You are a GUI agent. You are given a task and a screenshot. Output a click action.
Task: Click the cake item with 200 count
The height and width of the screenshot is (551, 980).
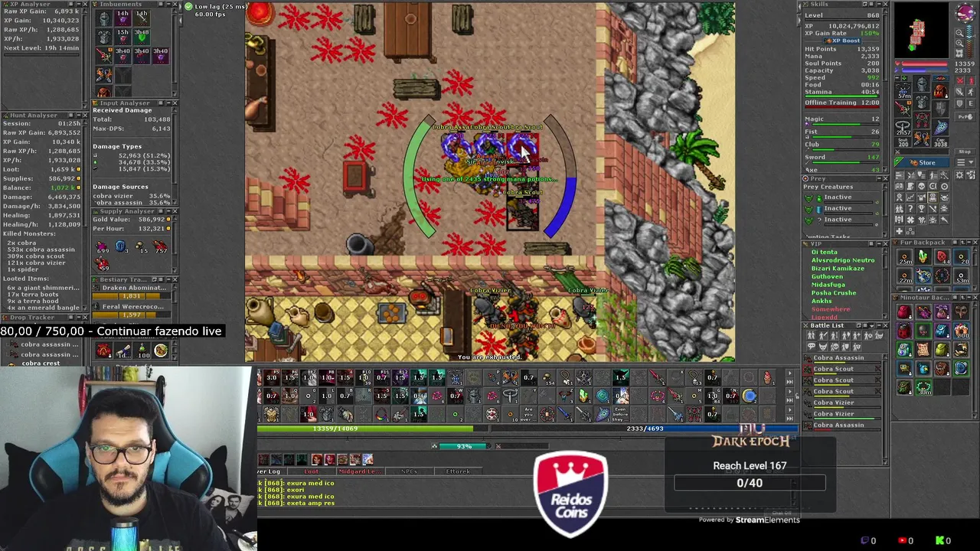coord(962,331)
